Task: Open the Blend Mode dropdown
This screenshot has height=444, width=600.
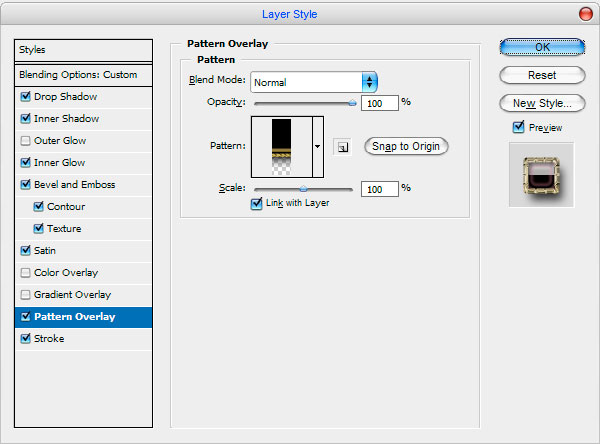Action: coord(314,82)
